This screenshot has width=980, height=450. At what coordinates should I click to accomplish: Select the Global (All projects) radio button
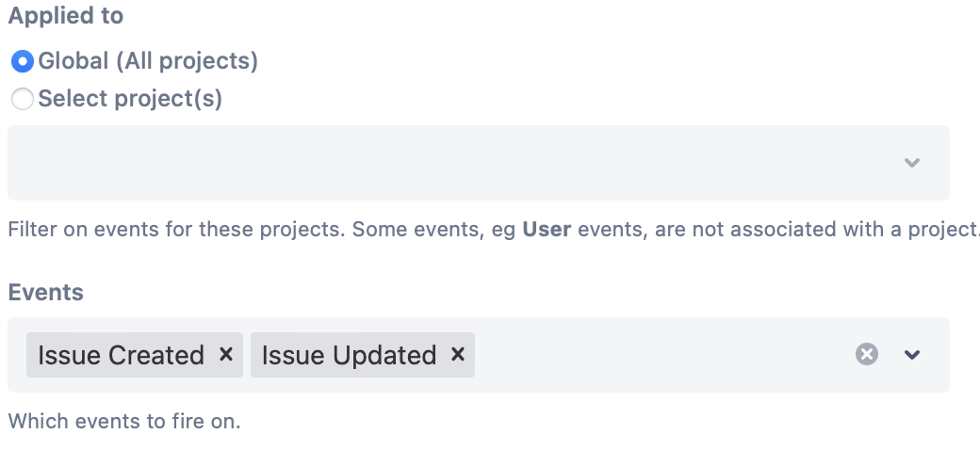pyautogui.click(x=23, y=62)
